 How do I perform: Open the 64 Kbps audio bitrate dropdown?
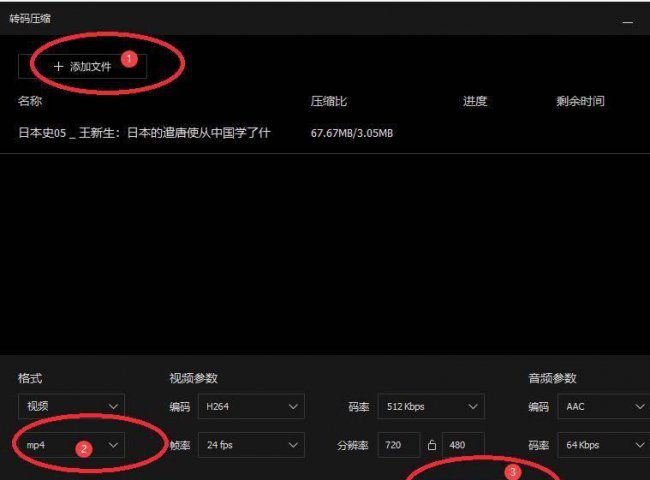click(x=604, y=445)
